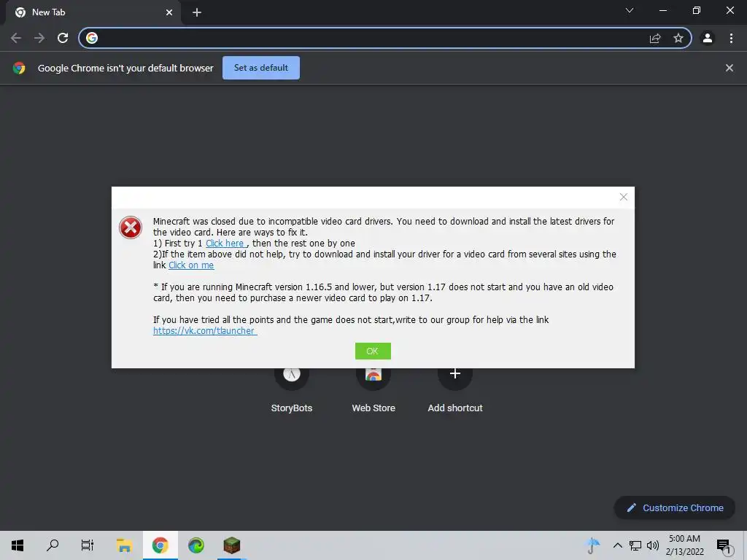Show hidden system tray icons
The height and width of the screenshot is (560, 747).
click(x=617, y=545)
